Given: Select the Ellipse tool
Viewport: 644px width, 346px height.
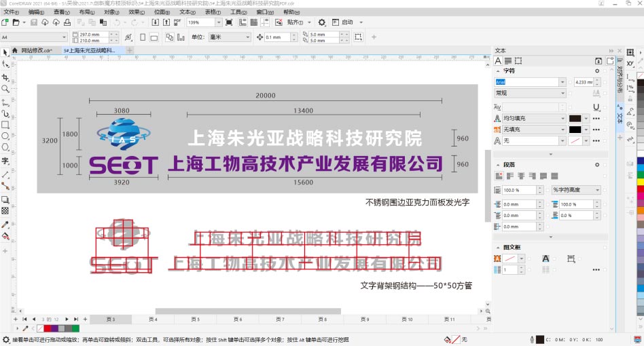Looking at the screenshot, I should [5, 136].
